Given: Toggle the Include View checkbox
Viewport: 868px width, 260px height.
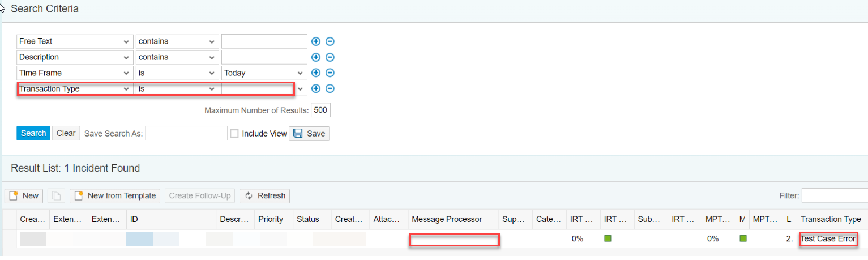Looking at the screenshot, I should click(234, 134).
